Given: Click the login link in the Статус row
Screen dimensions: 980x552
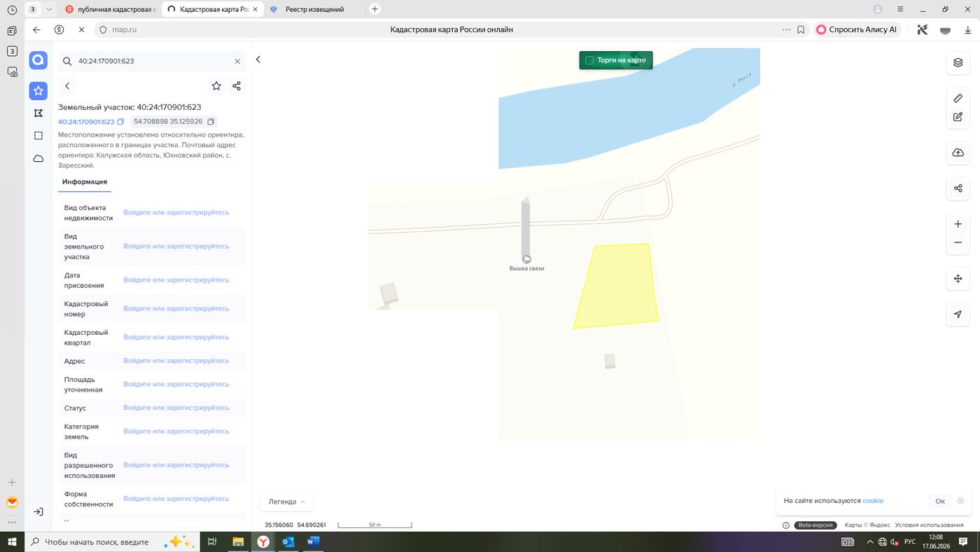Looking at the screenshot, I should (176, 408).
